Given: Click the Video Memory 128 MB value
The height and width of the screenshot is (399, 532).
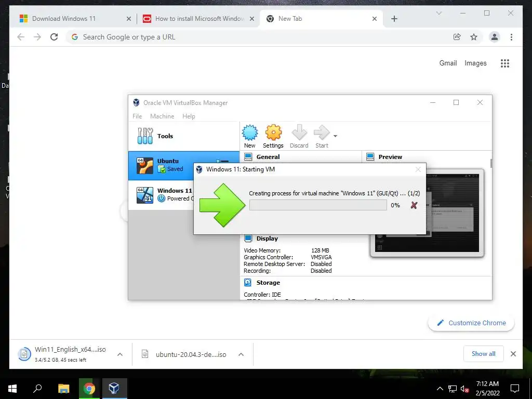Looking at the screenshot, I should click(x=320, y=250).
